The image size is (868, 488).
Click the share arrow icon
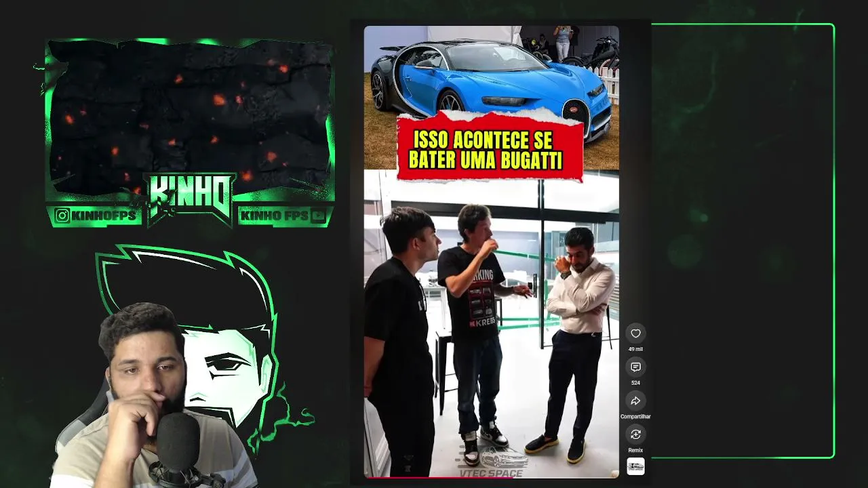click(635, 401)
